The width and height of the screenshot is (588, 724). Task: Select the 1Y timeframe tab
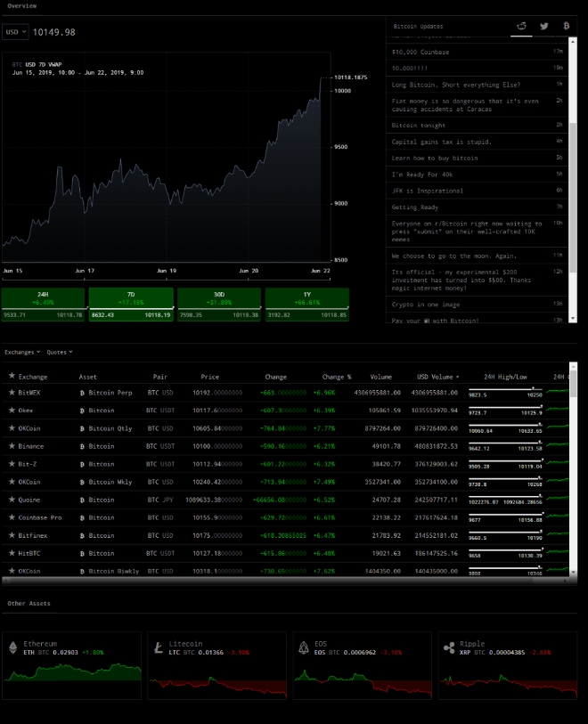coord(307,305)
